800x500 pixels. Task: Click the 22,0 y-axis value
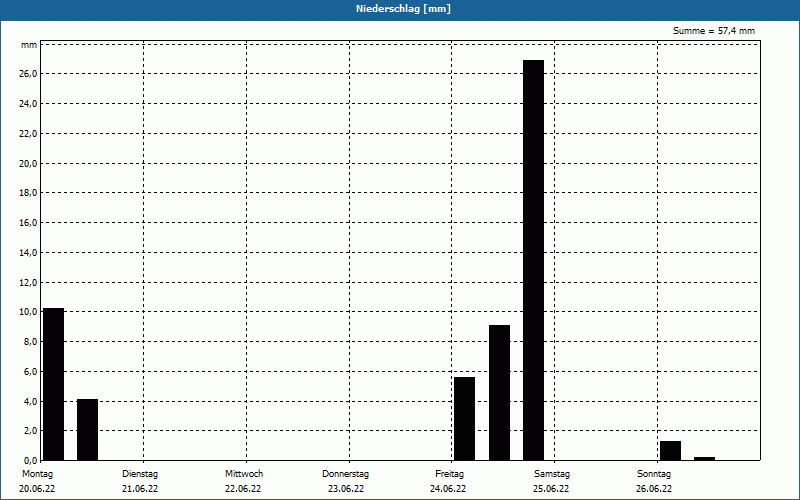pos(28,134)
